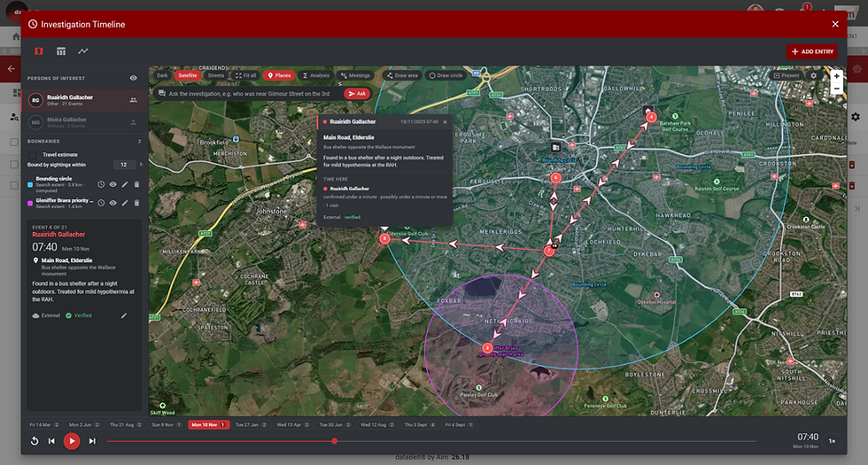Open Gleniffer Braes clock history icon
Viewport: 868px width, 465px height.
tap(101, 203)
